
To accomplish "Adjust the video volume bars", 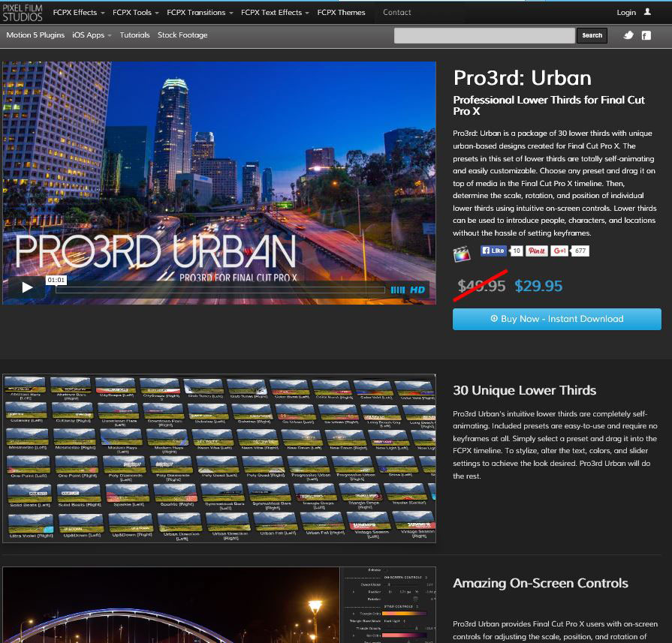I will click(398, 290).
